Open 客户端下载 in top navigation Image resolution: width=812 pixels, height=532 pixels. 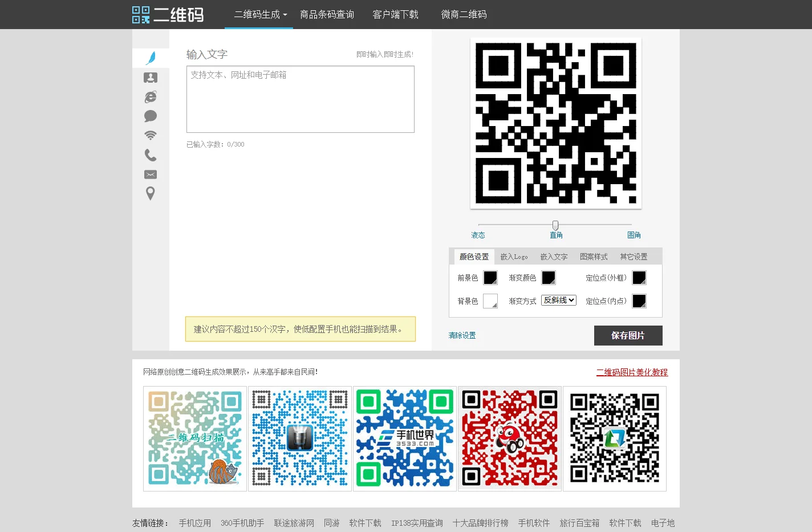click(395, 14)
